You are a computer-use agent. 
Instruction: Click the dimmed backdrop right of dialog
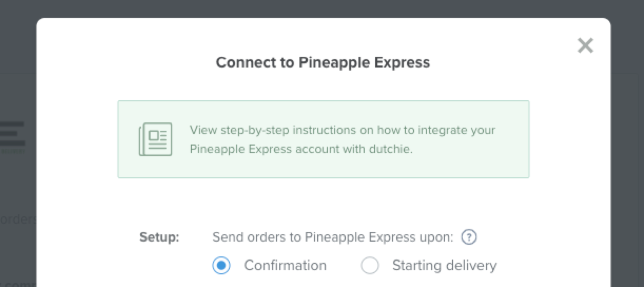[627, 158]
